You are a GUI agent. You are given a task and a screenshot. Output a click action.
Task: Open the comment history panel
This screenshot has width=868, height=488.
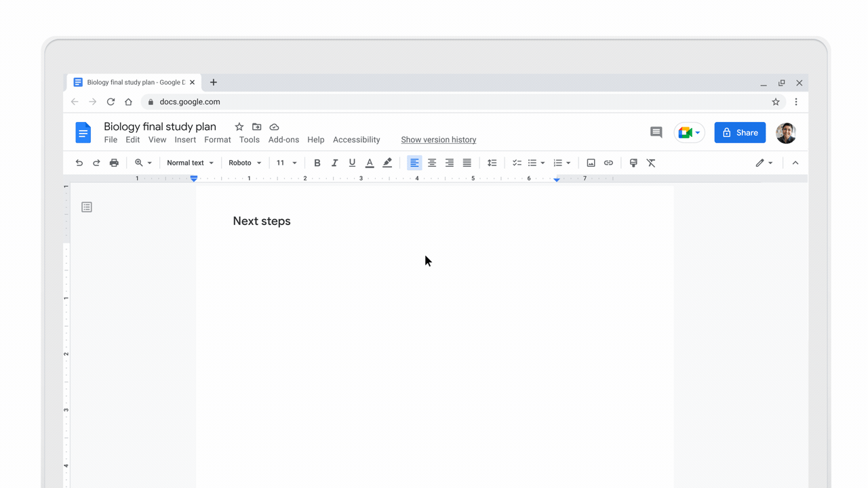(656, 132)
